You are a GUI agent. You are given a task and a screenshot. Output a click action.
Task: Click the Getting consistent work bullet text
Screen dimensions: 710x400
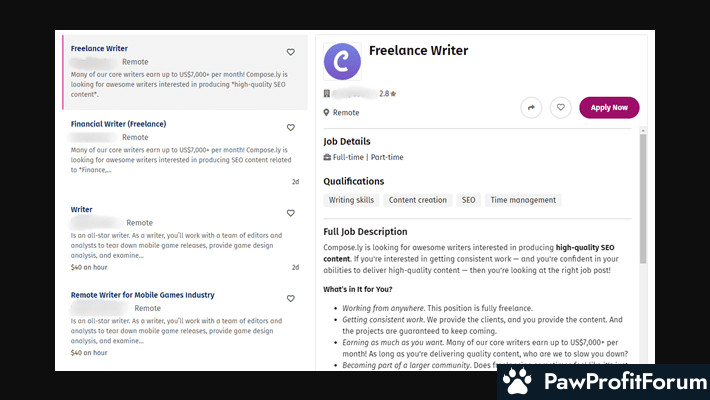(x=482, y=325)
